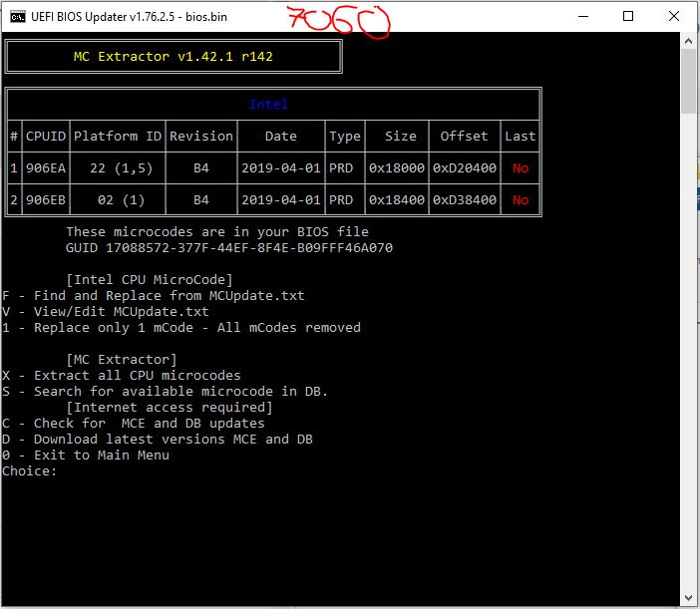Click 'X - Extract all CPU microcodes'
700x609 pixels.
click(x=122, y=375)
